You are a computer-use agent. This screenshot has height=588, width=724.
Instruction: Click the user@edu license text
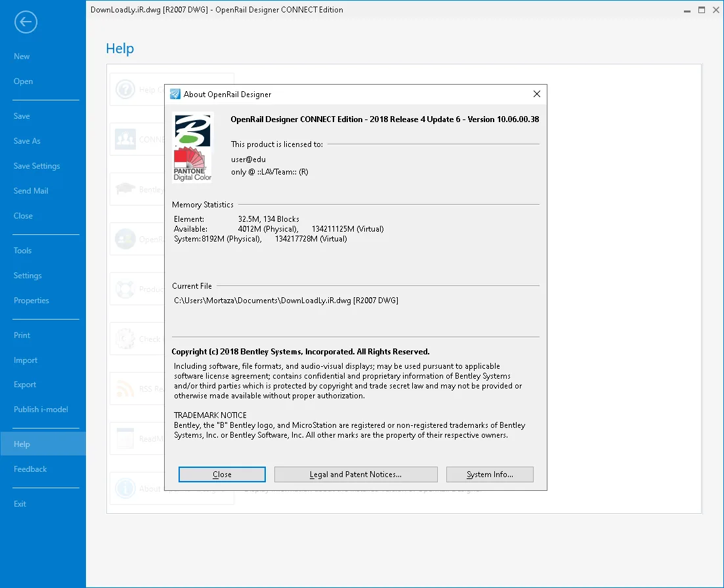coord(248,159)
